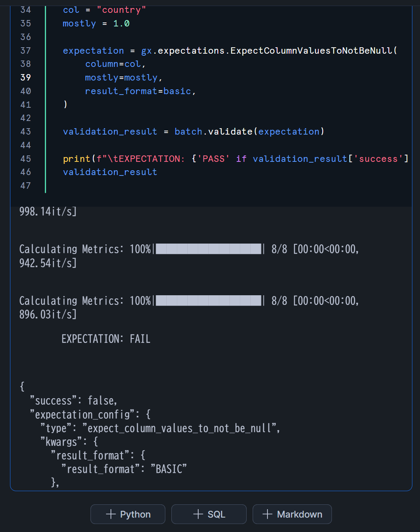Image resolution: width=420 pixels, height=532 pixels.
Task: Place cursor on ExpectColumnValuesToNotBeNull in code
Action: click(311, 50)
